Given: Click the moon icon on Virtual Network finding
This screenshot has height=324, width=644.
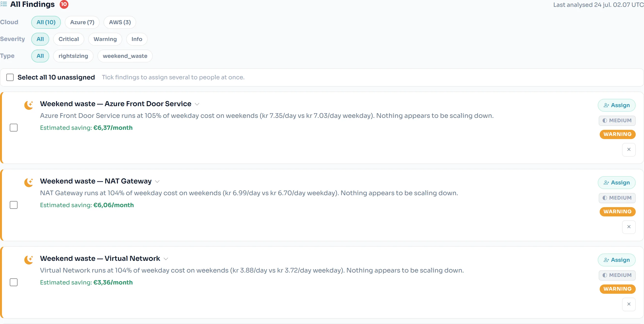Looking at the screenshot, I should pyautogui.click(x=29, y=260).
